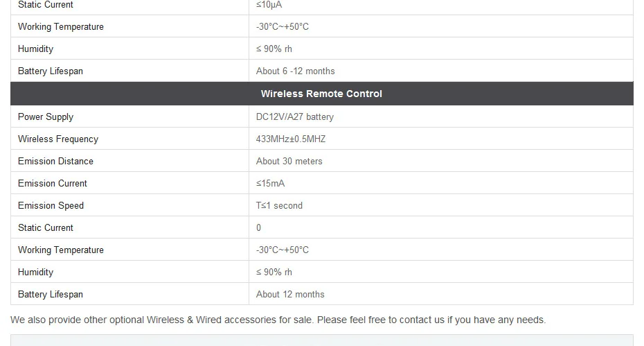Select the Wireless Frequency label
The height and width of the screenshot is (346, 644).
pyautogui.click(x=58, y=139)
